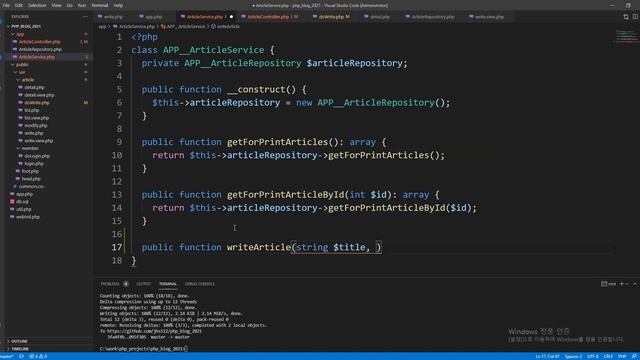Open webinit.php in the Explorer tree

28,217
